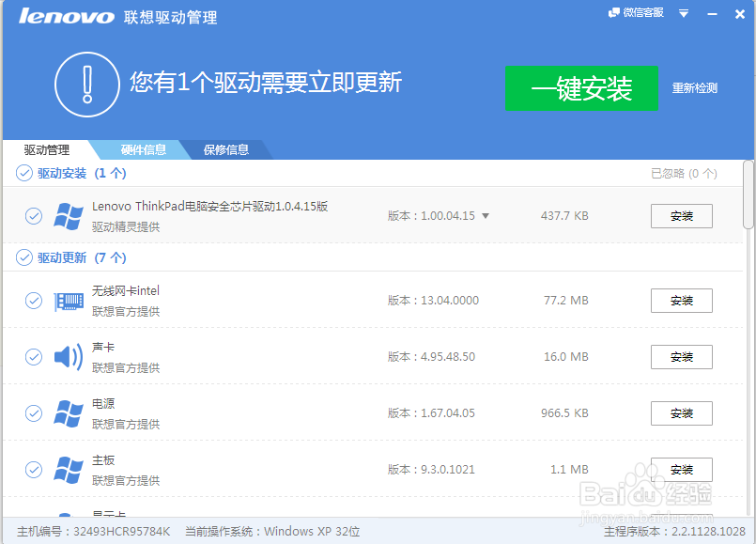Click the sound card speaker icon
756x544 pixels.
pyautogui.click(x=69, y=357)
